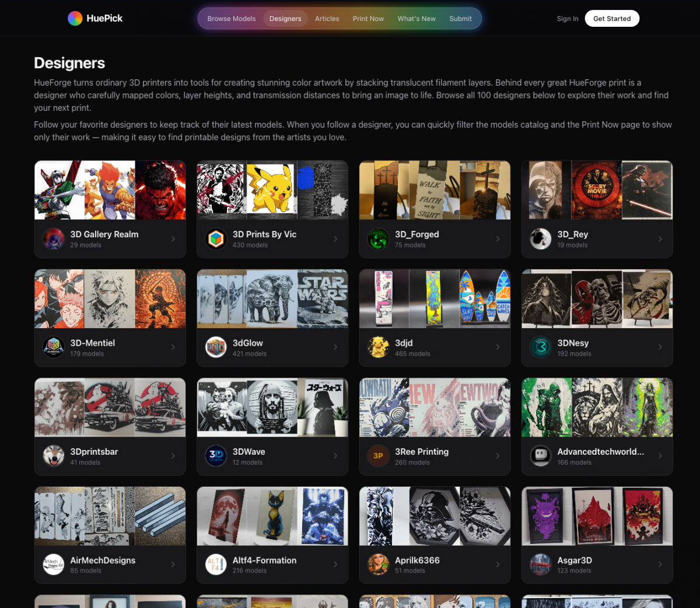The width and height of the screenshot is (700, 608).
Task: Click the Get Started button
Action: click(612, 19)
